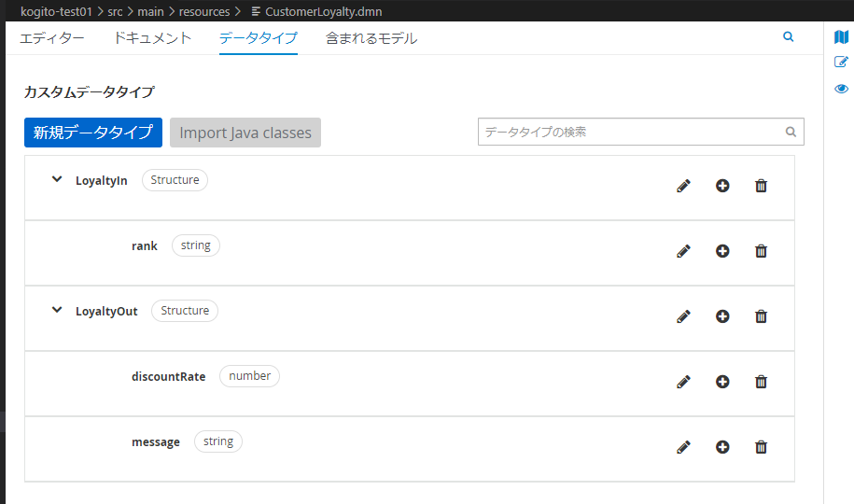Add a field under the LoyaltyIn row

coord(722,186)
